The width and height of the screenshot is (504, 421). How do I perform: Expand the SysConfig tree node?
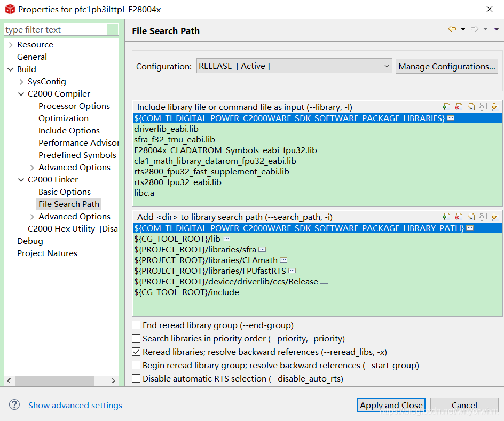(21, 82)
